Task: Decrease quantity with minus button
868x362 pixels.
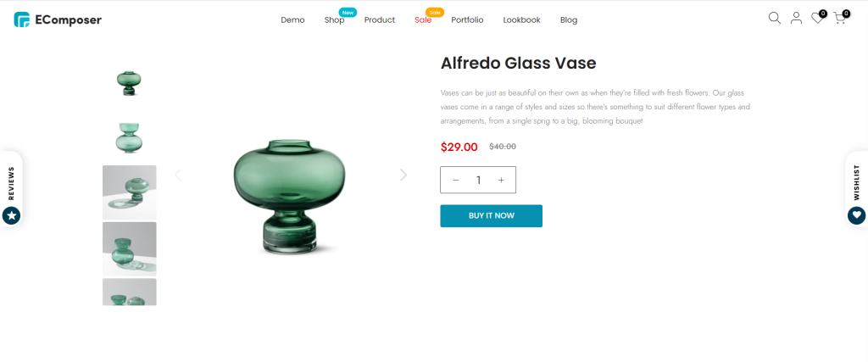Action: click(455, 180)
